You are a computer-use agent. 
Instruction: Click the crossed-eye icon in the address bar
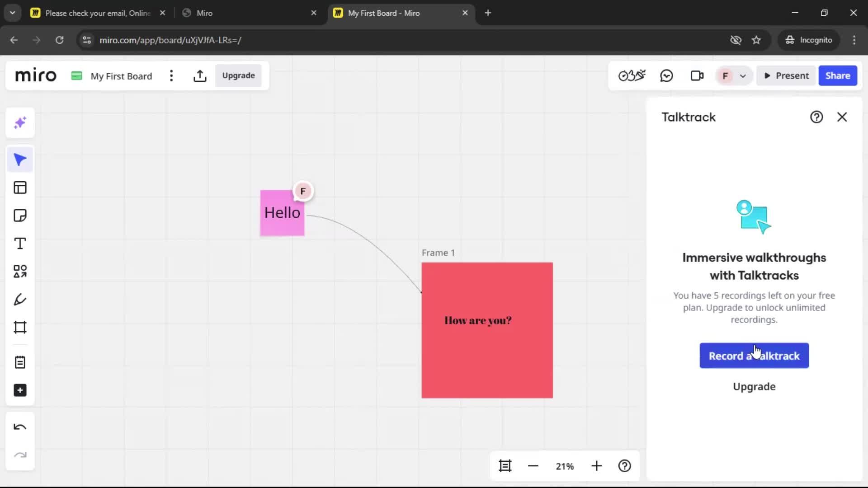(736, 40)
